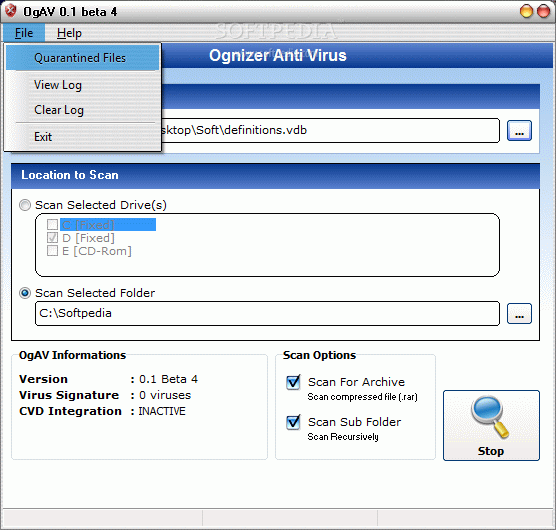Click the yellow minimize window button
Viewport: 556px width, 530px height.
(x=526, y=11)
